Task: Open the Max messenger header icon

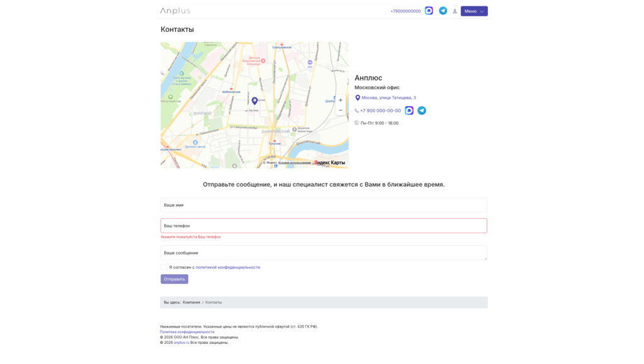Action: (429, 11)
